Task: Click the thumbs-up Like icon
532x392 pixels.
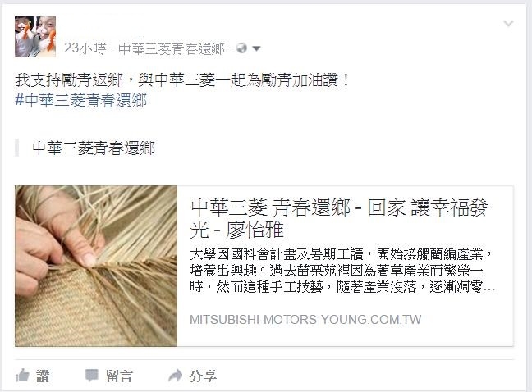Action: tap(22, 376)
